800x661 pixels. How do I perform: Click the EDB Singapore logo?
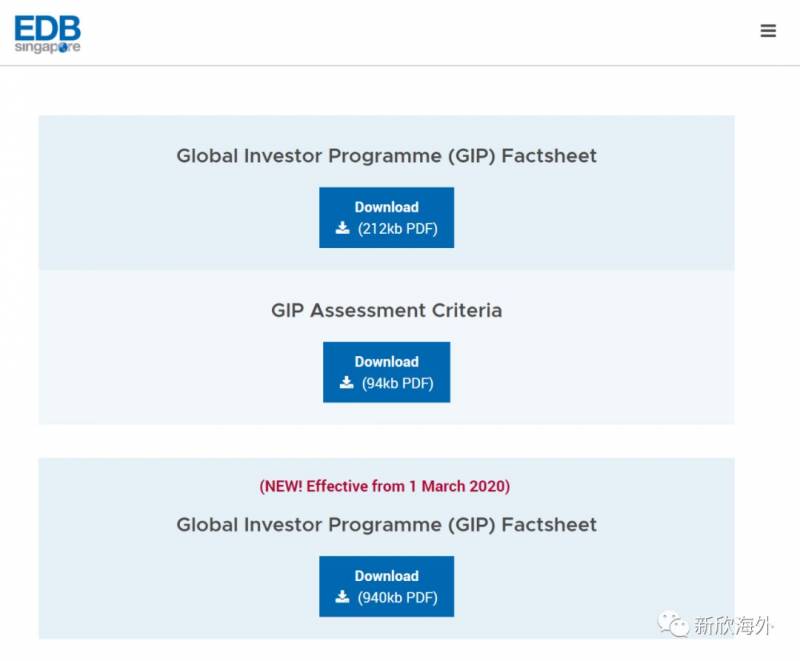[x=47, y=33]
